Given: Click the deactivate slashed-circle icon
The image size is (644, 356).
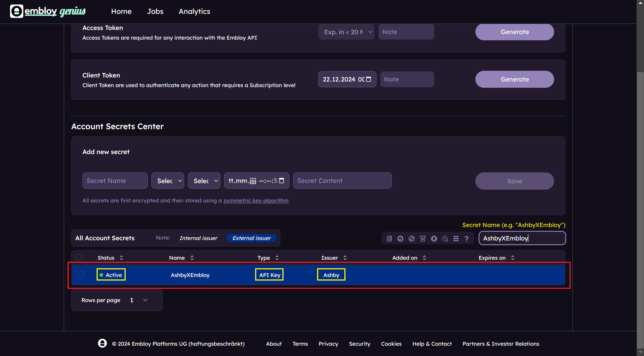Looking at the screenshot, I should tap(411, 239).
